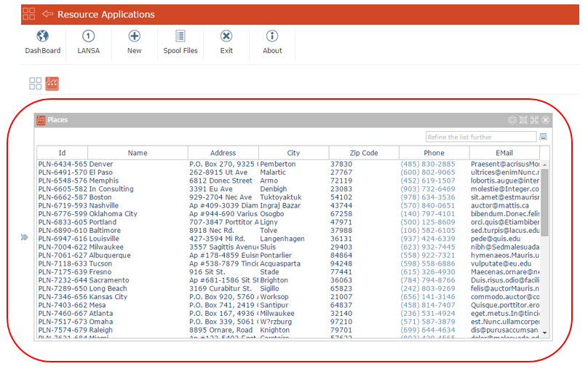588x369 pixels.
Task: Open Places panel settings gear
Action: (x=512, y=120)
